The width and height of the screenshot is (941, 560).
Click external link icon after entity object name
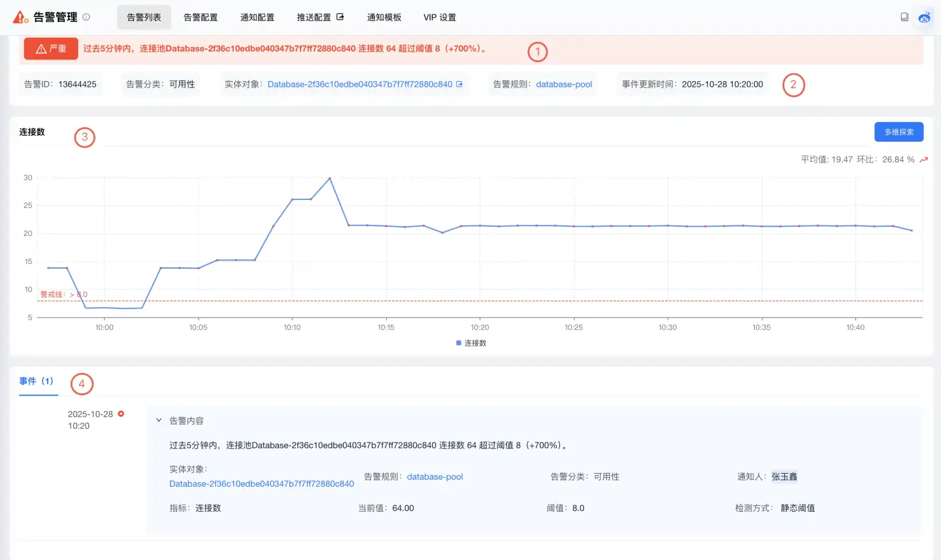click(x=459, y=84)
